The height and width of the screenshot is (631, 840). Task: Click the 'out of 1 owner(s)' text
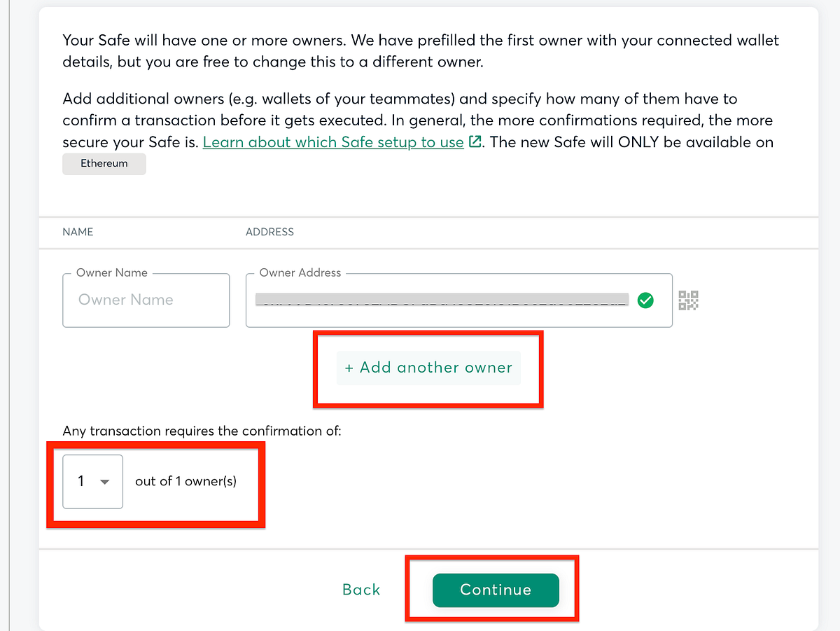(185, 481)
